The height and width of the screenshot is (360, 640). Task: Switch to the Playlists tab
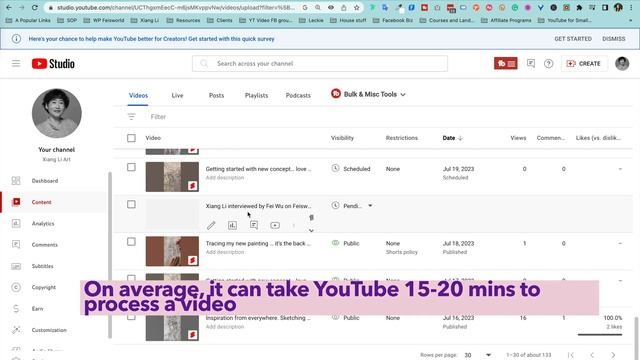point(256,96)
